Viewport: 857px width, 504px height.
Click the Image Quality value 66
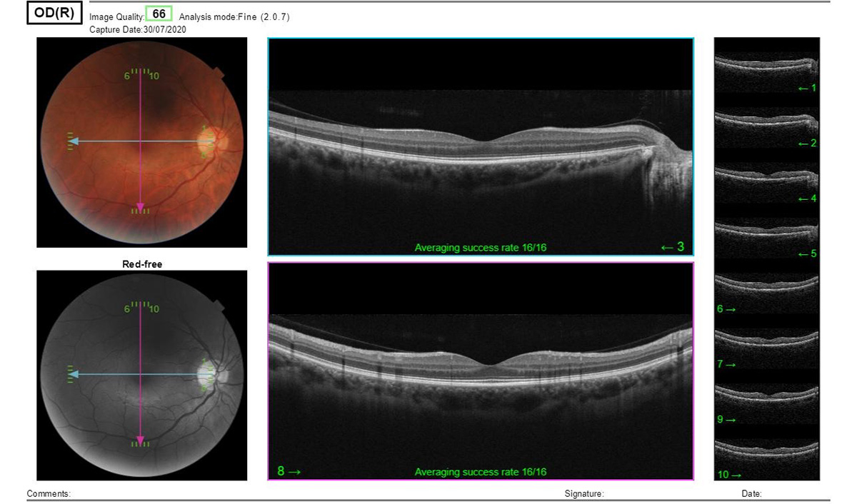point(159,14)
